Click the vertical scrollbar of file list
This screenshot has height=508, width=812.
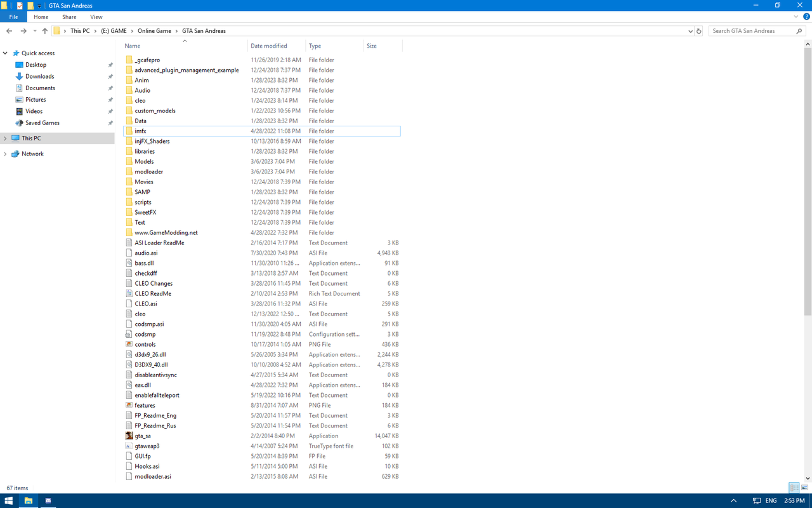click(x=808, y=182)
